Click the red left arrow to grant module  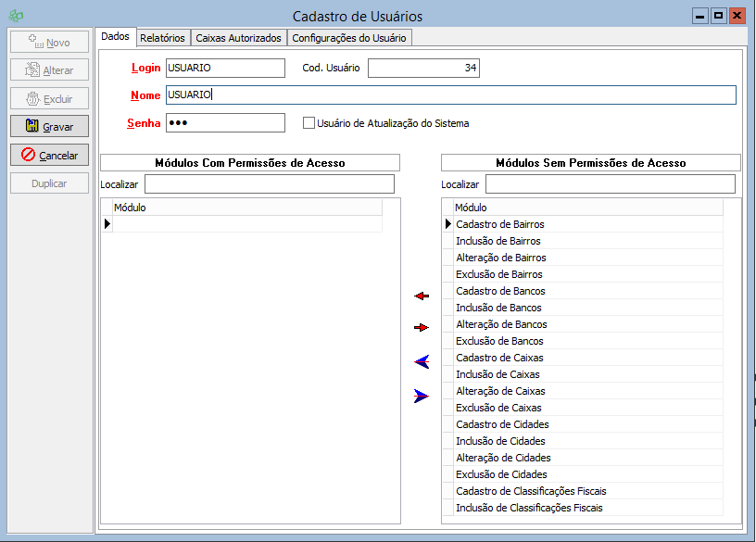coord(422,296)
